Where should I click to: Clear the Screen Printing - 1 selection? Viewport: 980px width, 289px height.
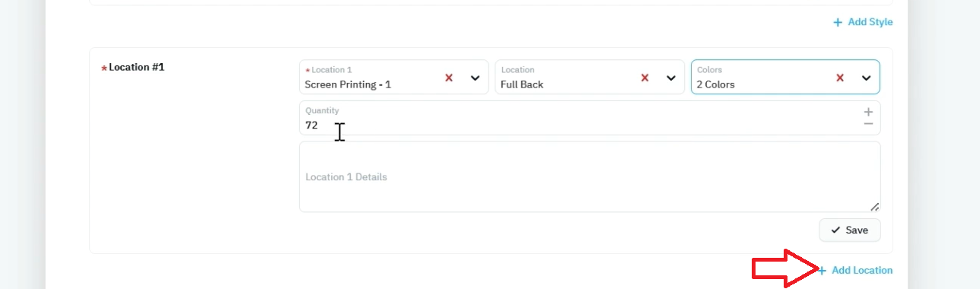(x=449, y=78)
